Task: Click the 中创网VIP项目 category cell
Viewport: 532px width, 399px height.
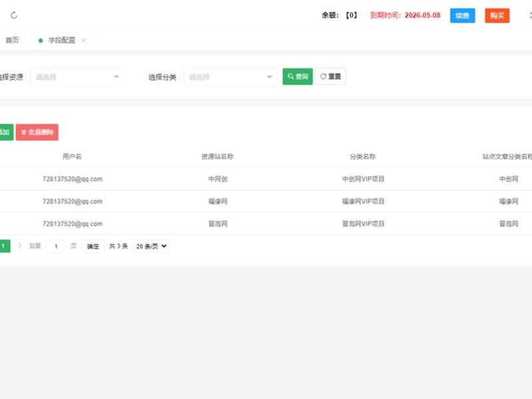Action: point(363,179)
